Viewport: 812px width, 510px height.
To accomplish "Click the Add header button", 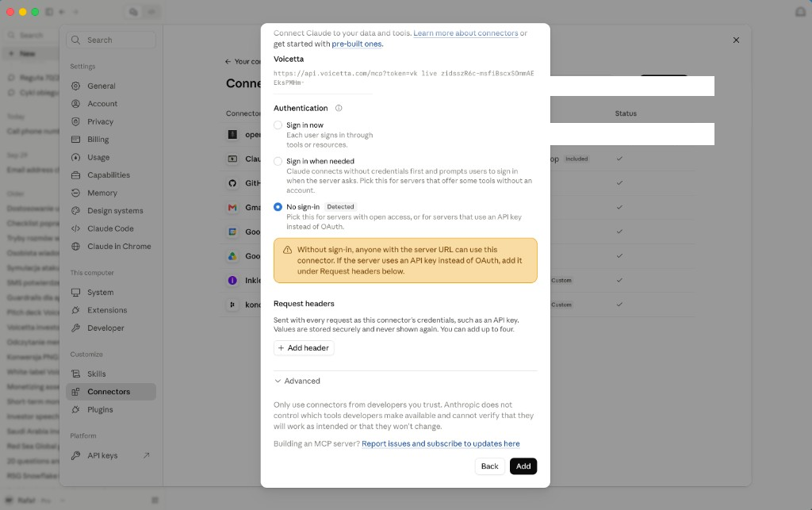I will tap(304, 348).
